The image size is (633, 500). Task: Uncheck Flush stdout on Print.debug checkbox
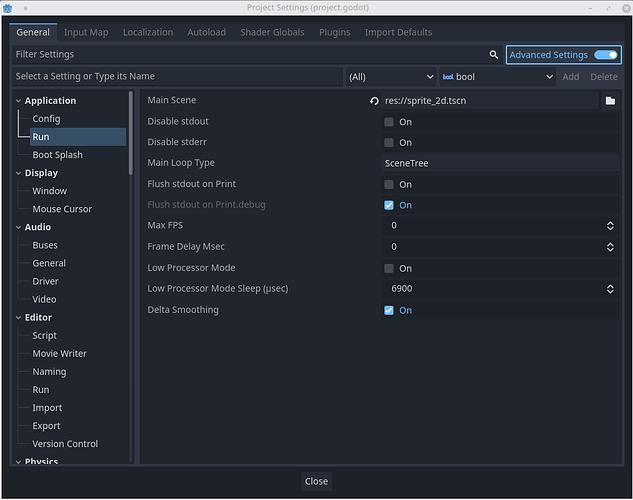(389, 205)
